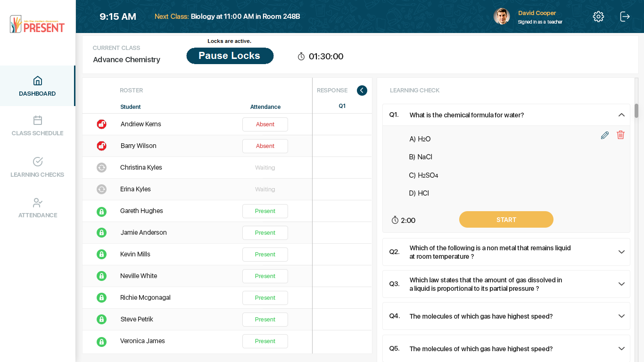Toggle Present status for Jamie Anderson
644x362 pixels.
tap(265, 233)
